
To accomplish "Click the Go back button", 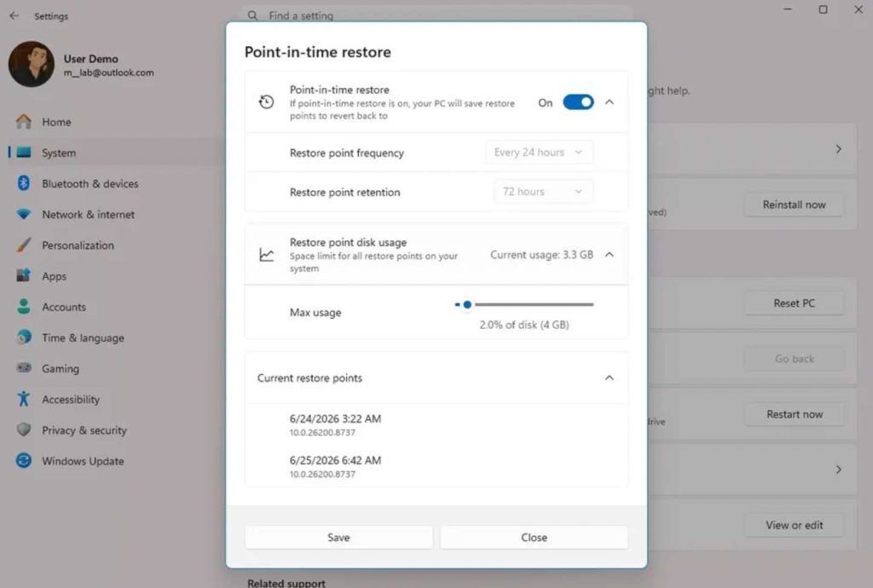I will (x=794, y=359).
